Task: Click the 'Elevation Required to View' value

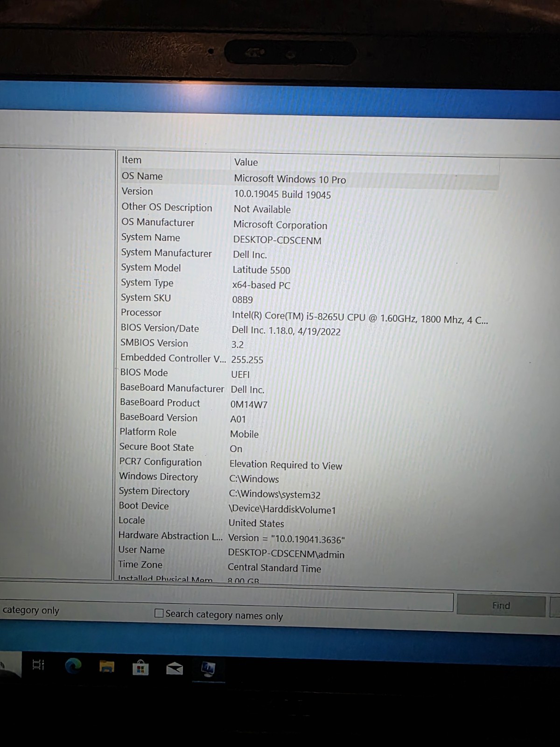Action: point(286,465)
